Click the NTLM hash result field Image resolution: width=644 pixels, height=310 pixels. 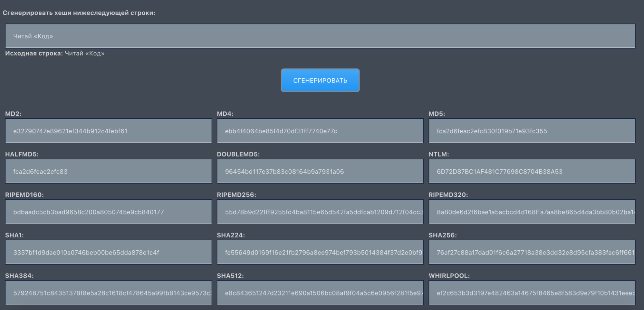532,171
